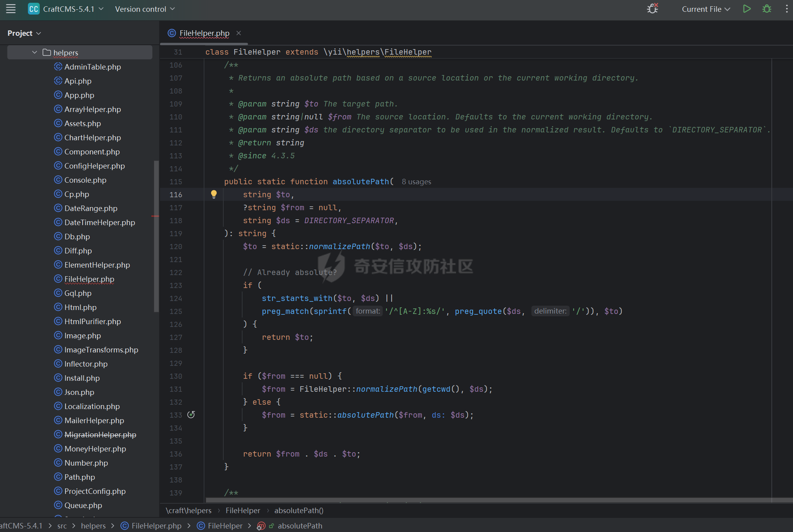Open Json.php in the project tree
Screen dimensions: 793x532
pyautogui.click(x=79, y=392)
